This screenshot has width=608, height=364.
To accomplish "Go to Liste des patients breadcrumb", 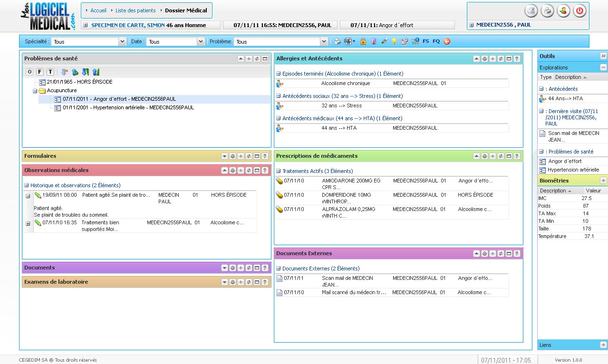I will [x=135, y=10].
